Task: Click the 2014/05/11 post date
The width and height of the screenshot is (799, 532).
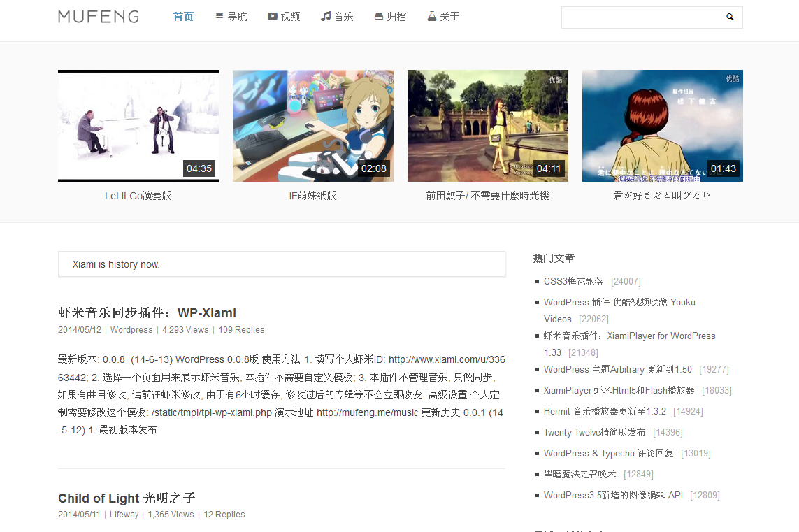Action: click(80, 514)
